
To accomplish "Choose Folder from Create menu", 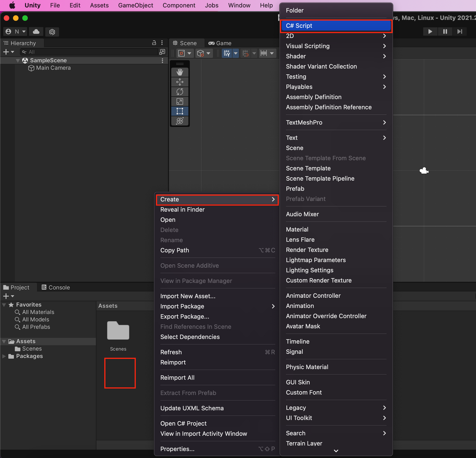I will coord(336,10).
